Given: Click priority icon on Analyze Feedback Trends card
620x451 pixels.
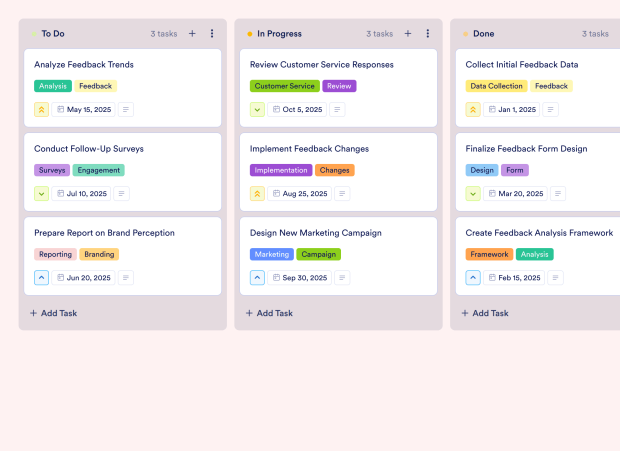Looking at the screenshot, I should click(42, 109).
